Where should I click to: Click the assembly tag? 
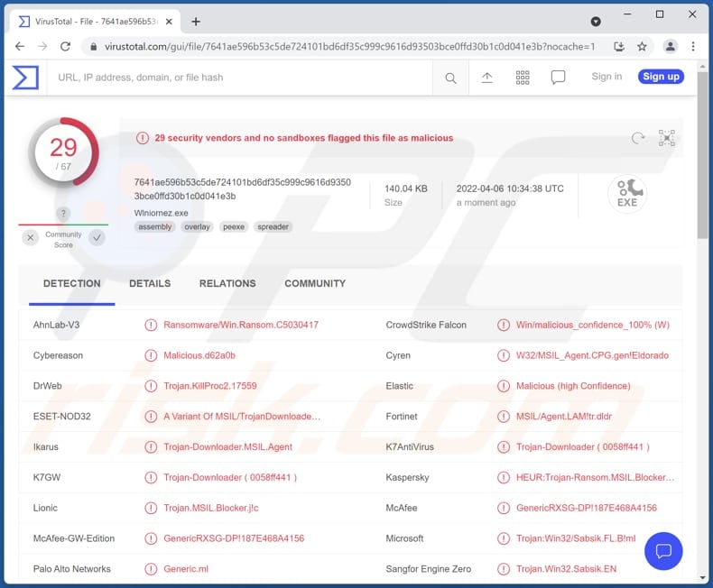(155, 226)
